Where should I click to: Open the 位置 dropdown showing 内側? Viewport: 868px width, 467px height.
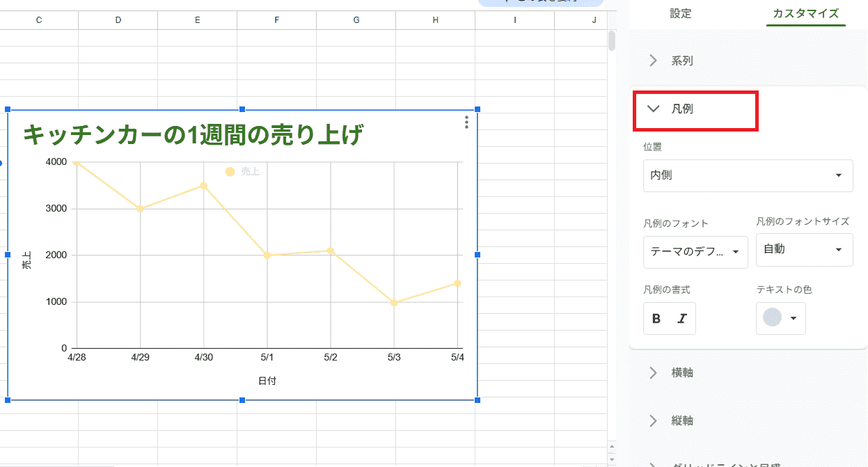coord(748,175)
